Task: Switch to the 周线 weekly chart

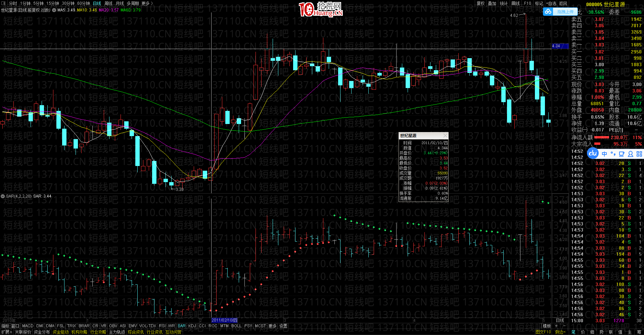Action: click(108, 3)
